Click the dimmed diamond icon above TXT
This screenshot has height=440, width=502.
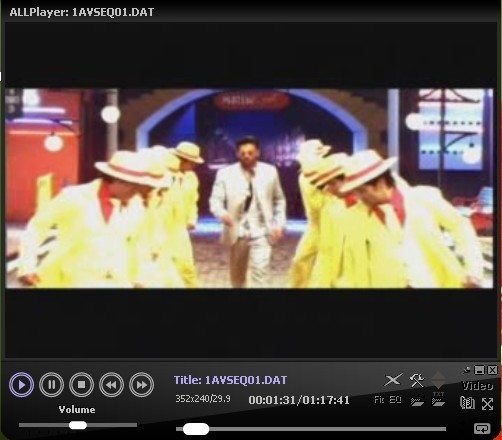(x=438, y=380)
